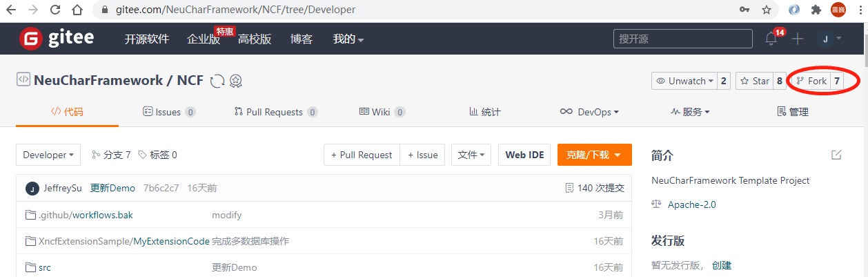The width and height of the screenshot is (868, 277).
Task: Open 高校版 menu item
Action: (255, 39)
